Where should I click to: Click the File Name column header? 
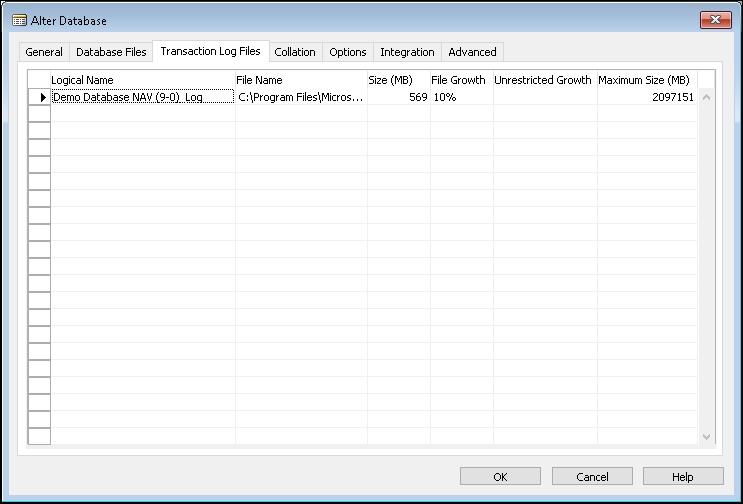(x=301, y=80)
